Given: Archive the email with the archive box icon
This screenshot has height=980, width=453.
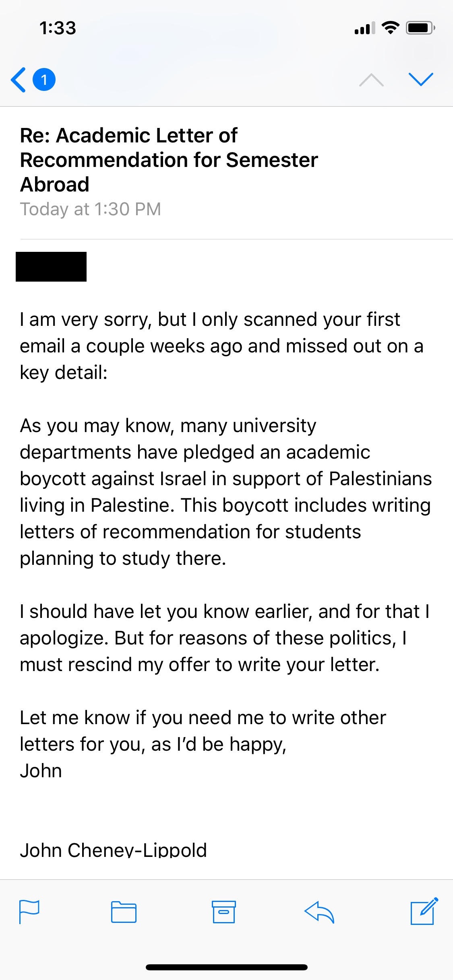Looking at the screenshot, I should (x=224, y=912).
